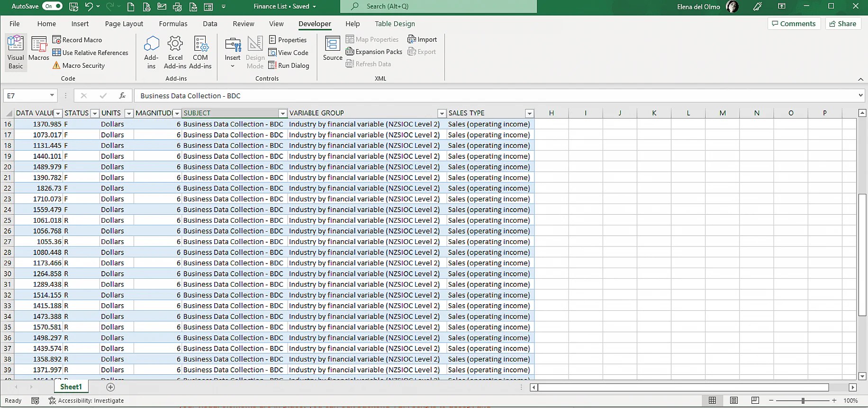Image resolution: width=868 pixels, height=408 pixels.
Task: Open the SALES TYPE filter dropdown
Action: click(x=529, y=113)
